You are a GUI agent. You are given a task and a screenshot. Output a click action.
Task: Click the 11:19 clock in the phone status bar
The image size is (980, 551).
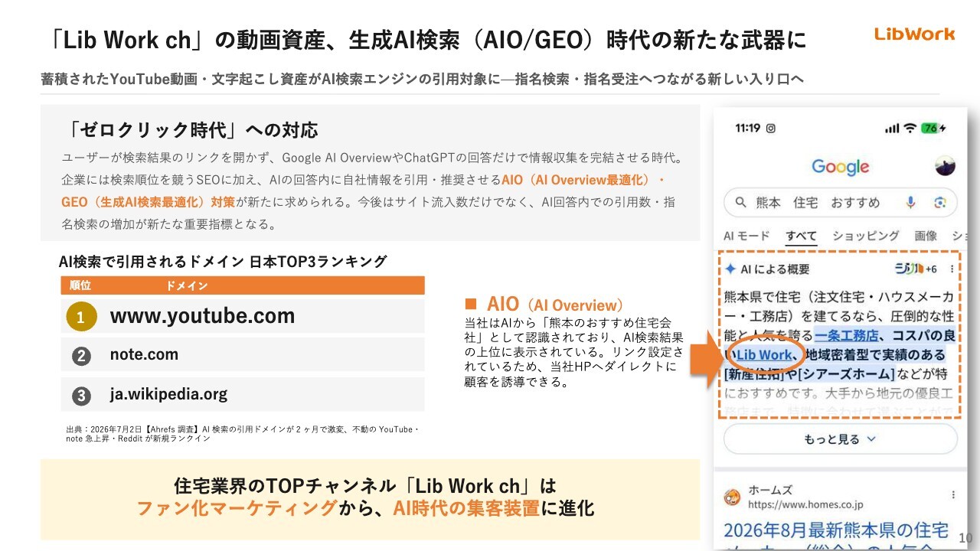(x=748, y=129)
